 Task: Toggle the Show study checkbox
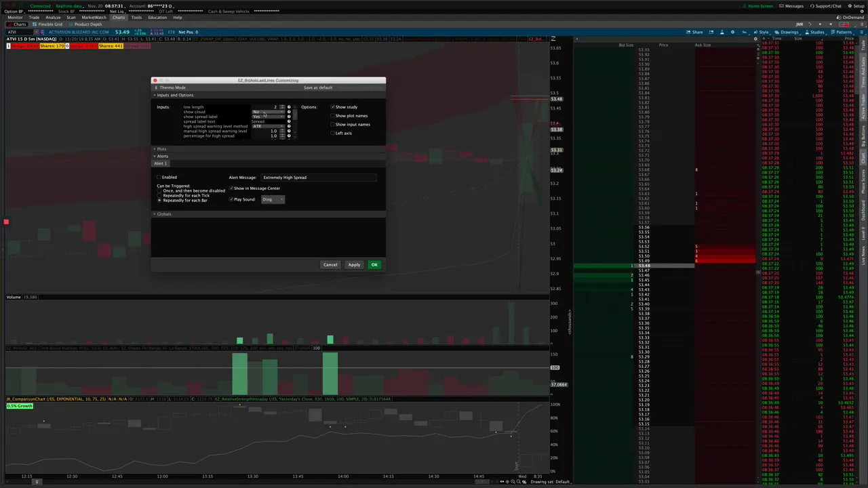click(333, 107)
